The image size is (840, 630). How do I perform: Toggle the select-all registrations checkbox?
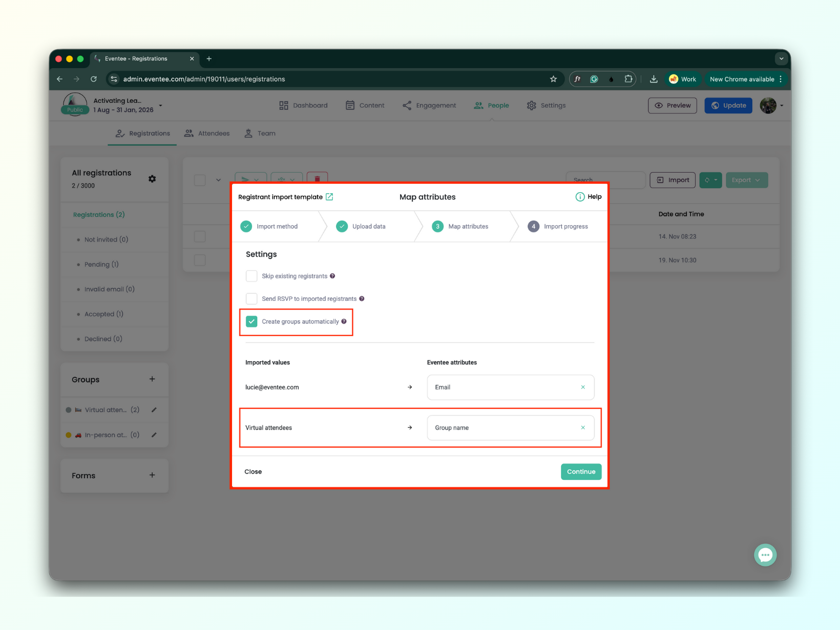(200, 180)
